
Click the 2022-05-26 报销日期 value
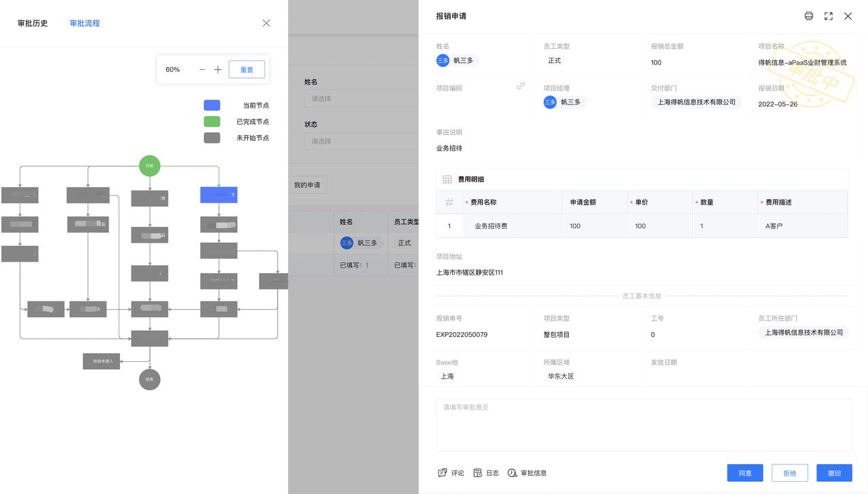point(778,104)
